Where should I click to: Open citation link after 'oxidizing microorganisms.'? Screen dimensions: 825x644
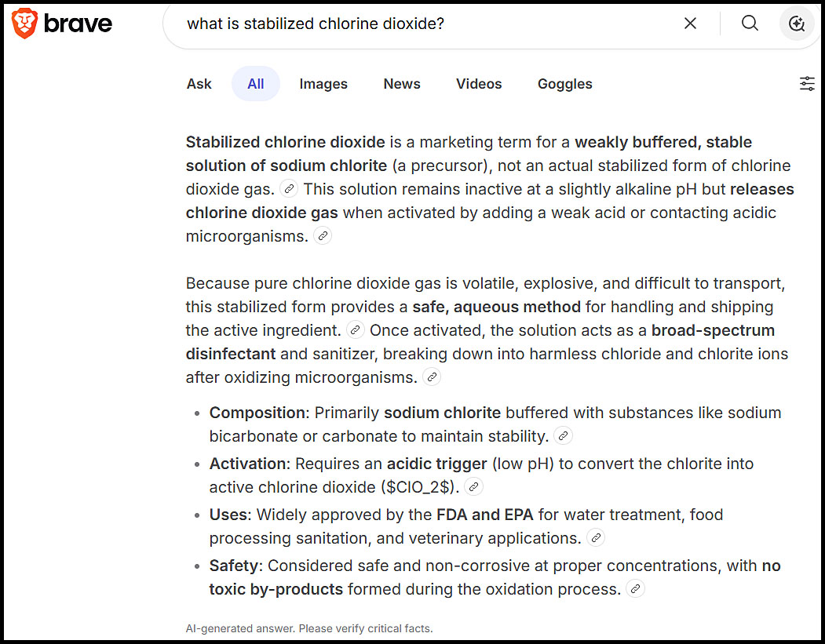point(432,377)
